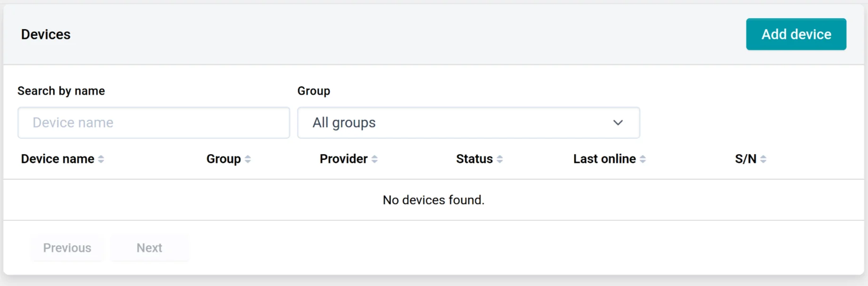868x286 pixels.
Task: Toggle sort icon next to Provider
Action: click(374, 160)
